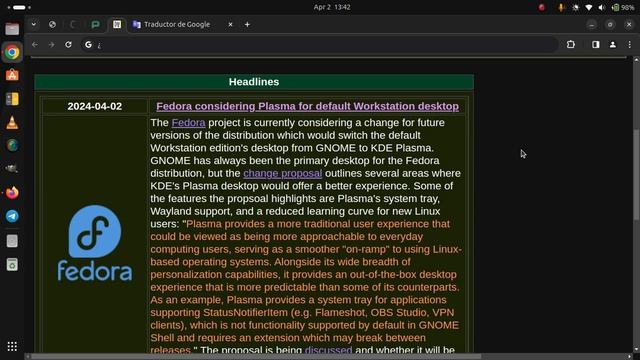This screenshot has width=640, height=360.
Task: Click the scroll up arrow of vertical scrollbar
Action: point(636,60)
